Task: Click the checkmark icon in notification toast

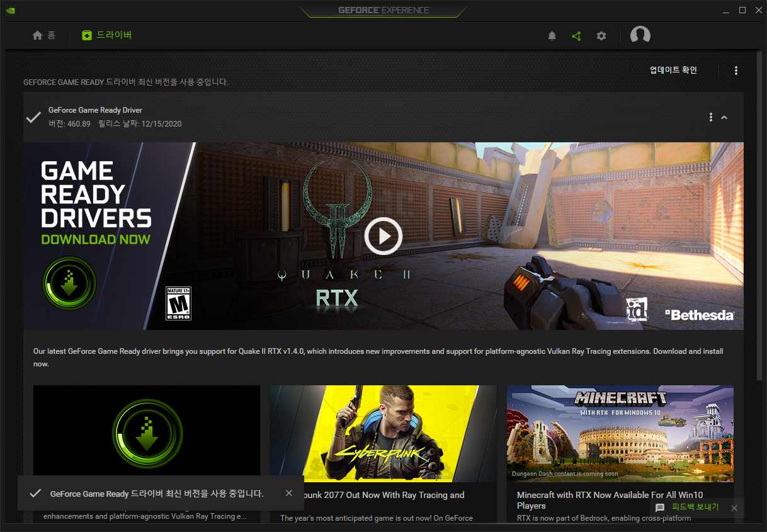Action: pos(35,494)
